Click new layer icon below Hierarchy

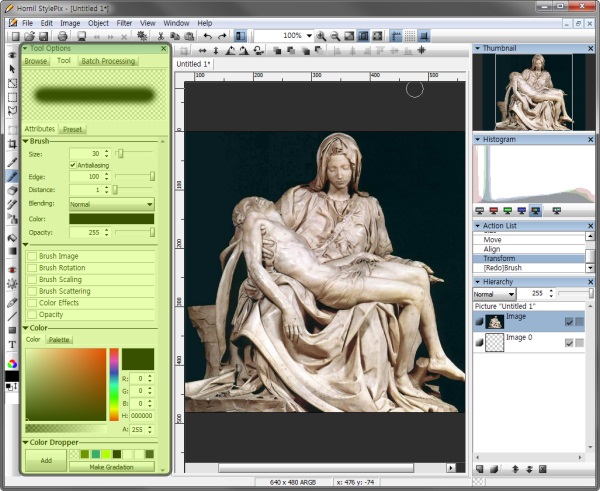tap(480, 469)
